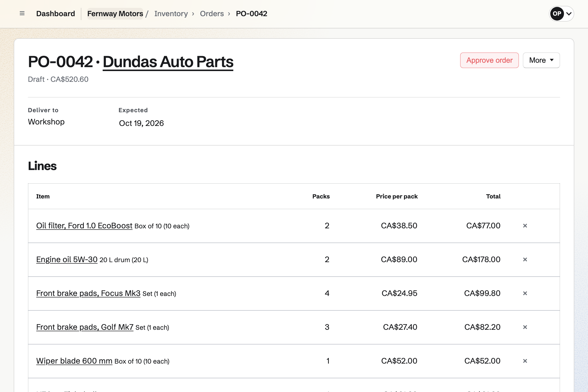The height and width of the screenshot is (392, 588).
Task: Click the Total column header
Action: tap(493, 196)
